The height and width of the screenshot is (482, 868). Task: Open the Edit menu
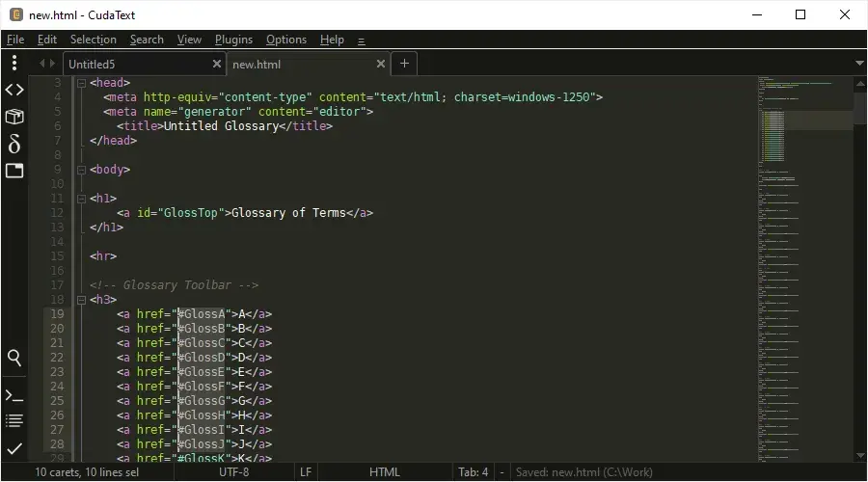point(47,40)
